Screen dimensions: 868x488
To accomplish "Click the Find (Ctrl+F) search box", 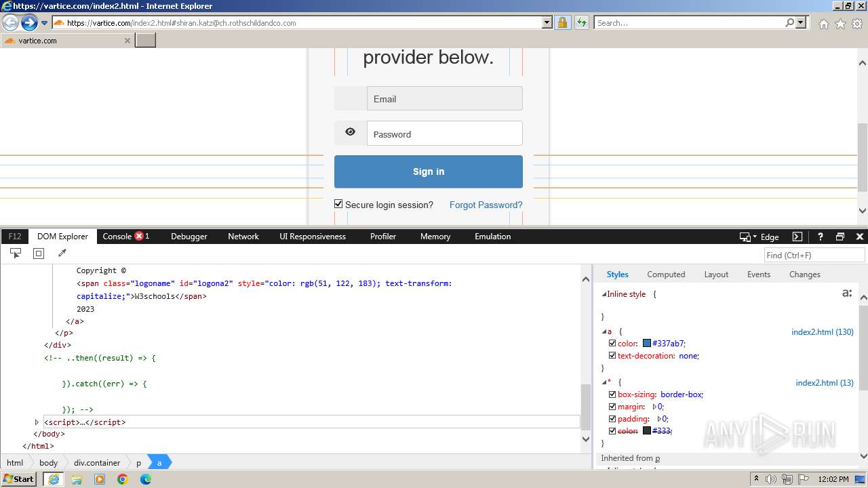I will tap(814, 255).
